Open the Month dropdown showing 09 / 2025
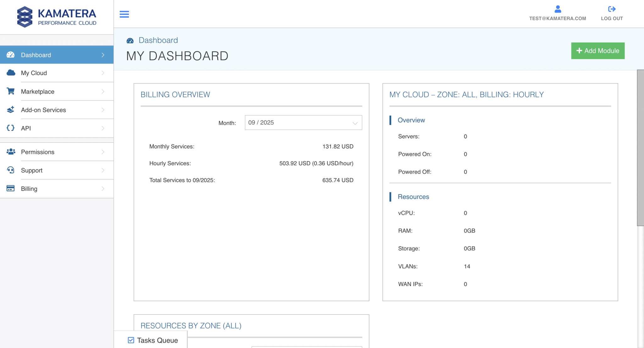 (x=303, y=122)
